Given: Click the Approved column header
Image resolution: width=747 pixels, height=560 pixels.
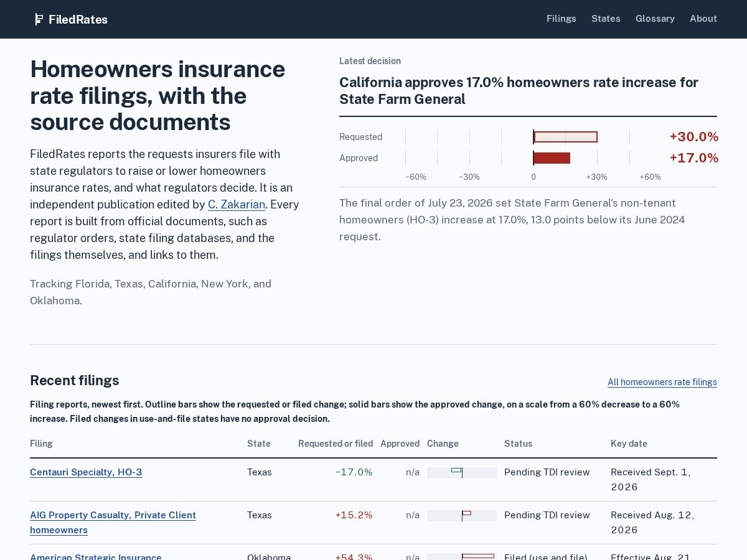Looking at the screenshot, I should pyautogui.click(x=400, y=444).
